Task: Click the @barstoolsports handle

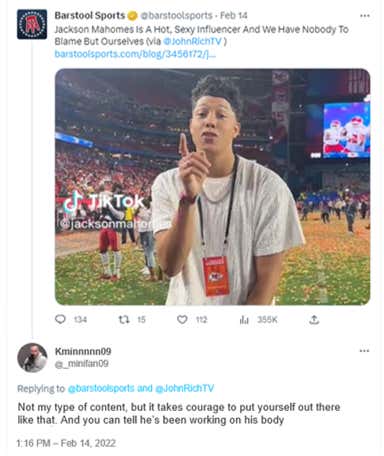Action: tap(176, 15)
